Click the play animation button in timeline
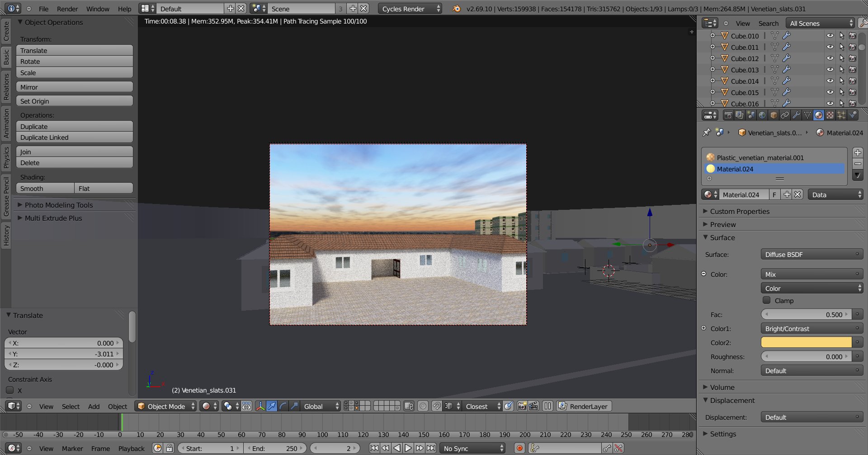The image size is (868, 455). coord(408,448)
